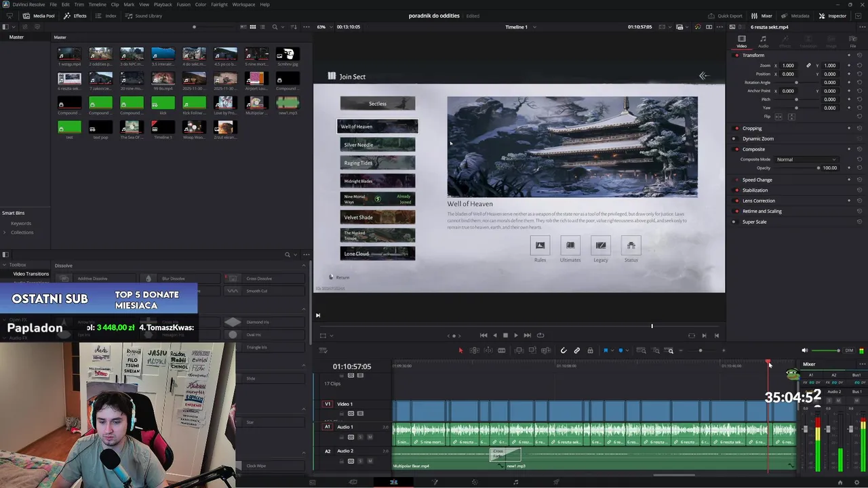Open the Mixer three-dot options menu
868x488 pixels.
click(862, 364)
